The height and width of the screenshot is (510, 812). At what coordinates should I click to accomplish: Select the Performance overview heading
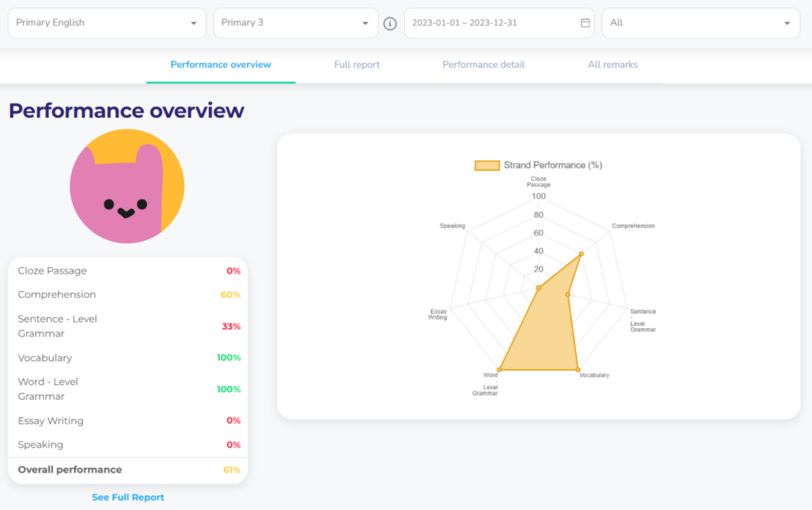click(x=126, y=111)
